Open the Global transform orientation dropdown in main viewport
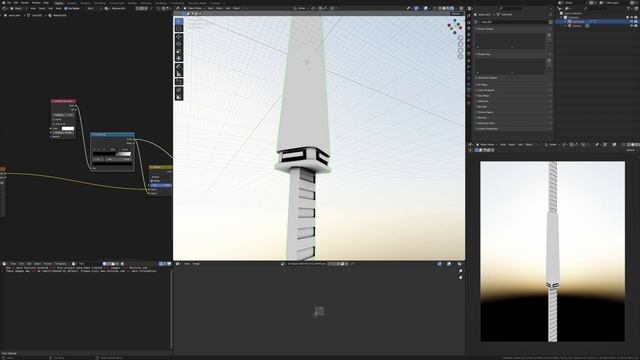Screen dimensions: 640x360 (301, 8)
